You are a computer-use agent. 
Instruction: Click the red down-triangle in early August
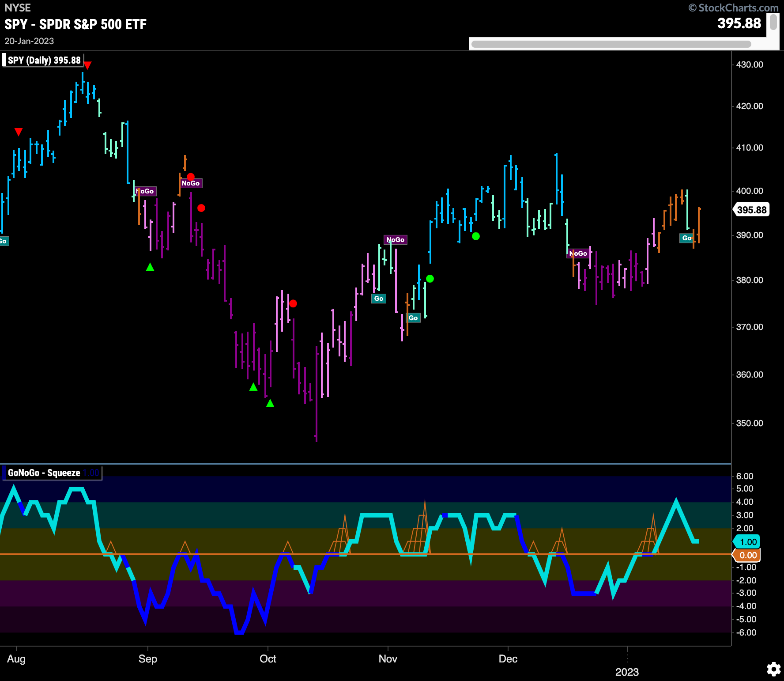point(19,132)
